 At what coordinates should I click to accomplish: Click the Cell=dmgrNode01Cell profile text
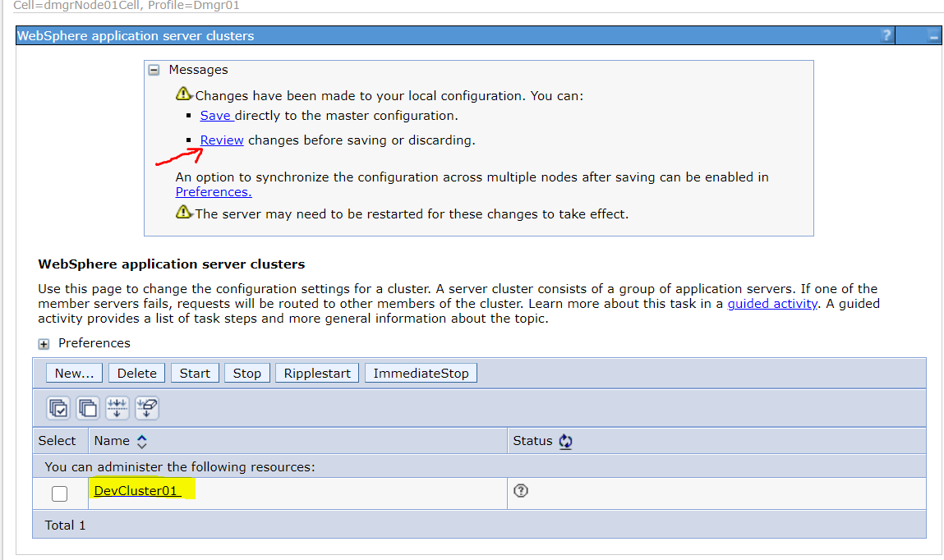click(127, 6)
